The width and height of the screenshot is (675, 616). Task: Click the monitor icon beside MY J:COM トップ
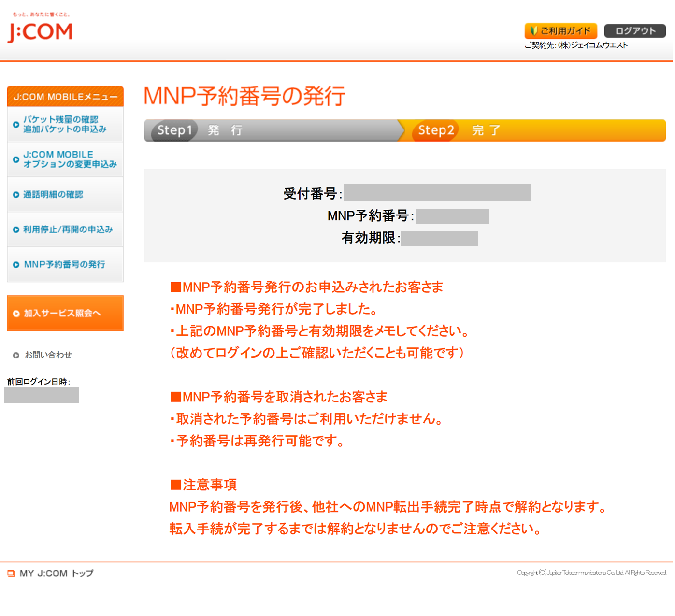11,573
